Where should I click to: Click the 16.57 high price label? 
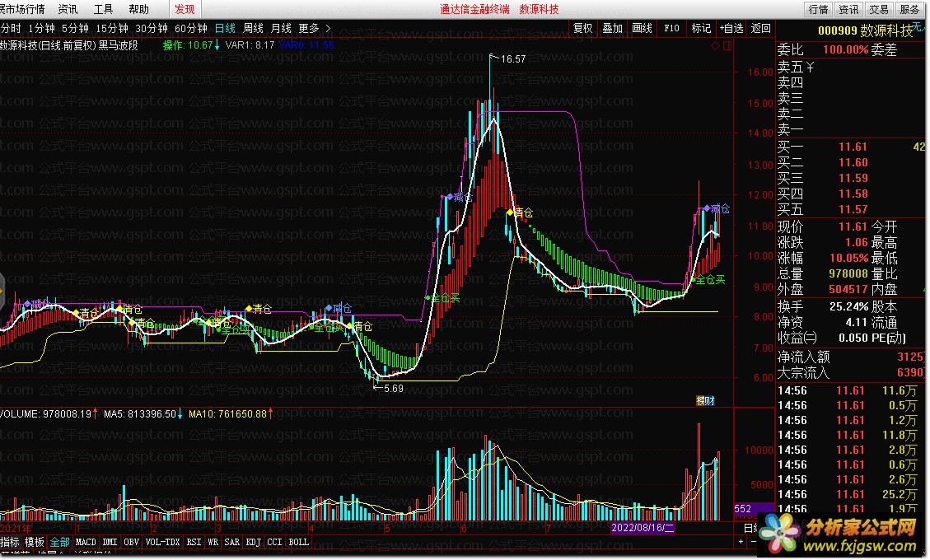(513, 58)
